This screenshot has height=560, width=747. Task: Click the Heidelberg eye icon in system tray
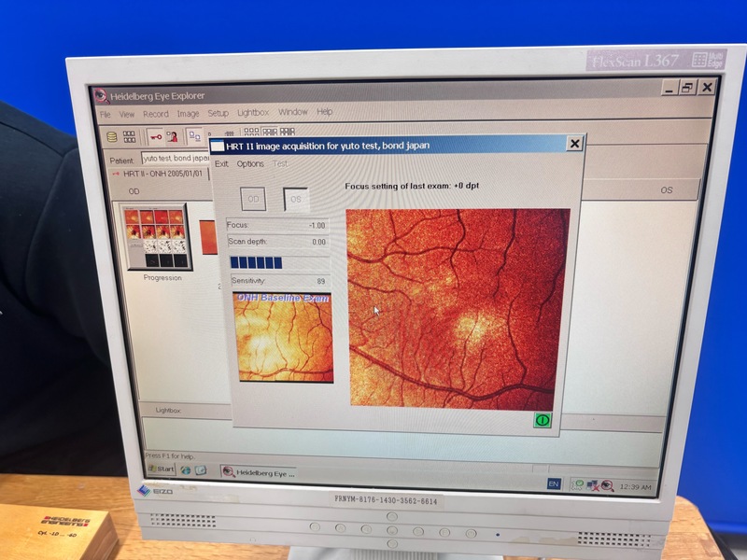[607, 484]
